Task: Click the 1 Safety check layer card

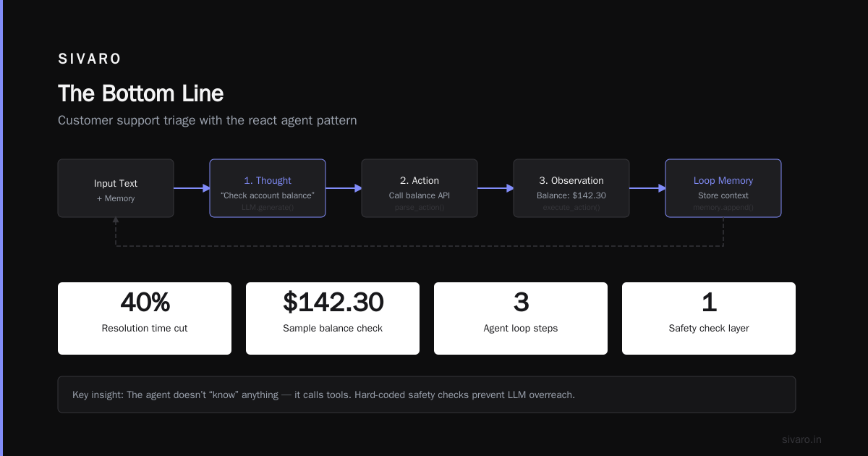Action: point(709,318)
